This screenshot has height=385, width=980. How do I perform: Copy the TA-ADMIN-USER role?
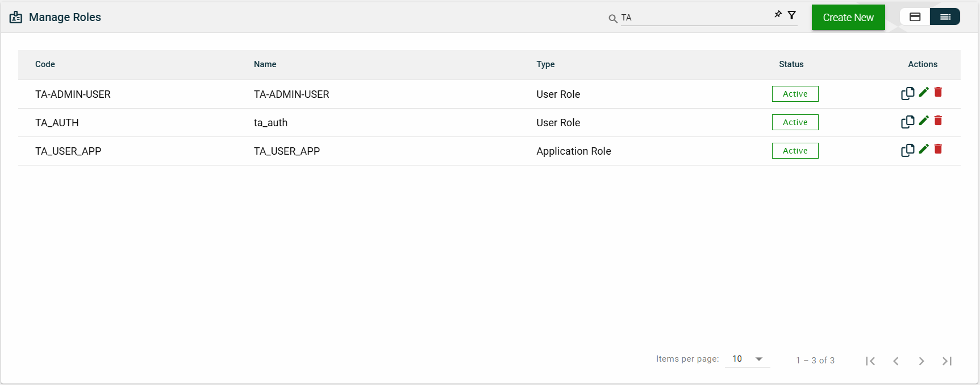[x=907, y=94]
